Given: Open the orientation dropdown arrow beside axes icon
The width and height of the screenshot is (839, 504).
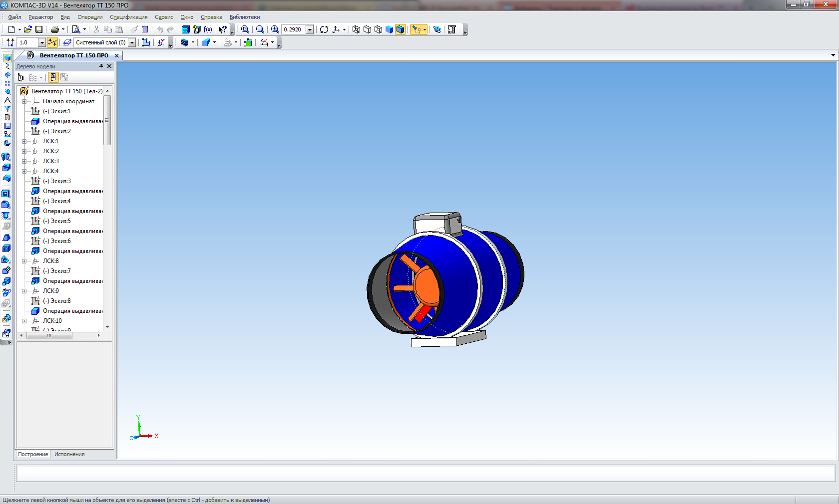Looking at the screenshot, I should point(344,29).
